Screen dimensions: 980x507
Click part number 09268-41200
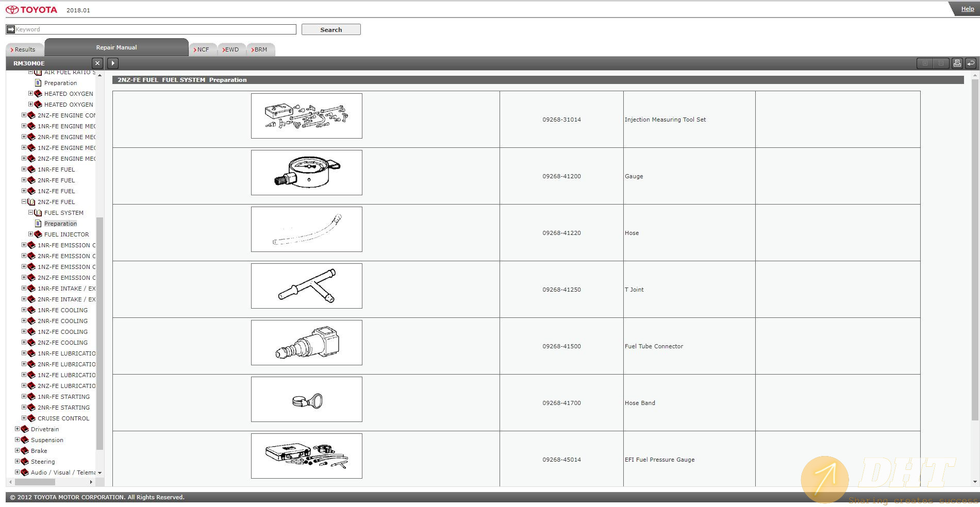coord(561,176)
